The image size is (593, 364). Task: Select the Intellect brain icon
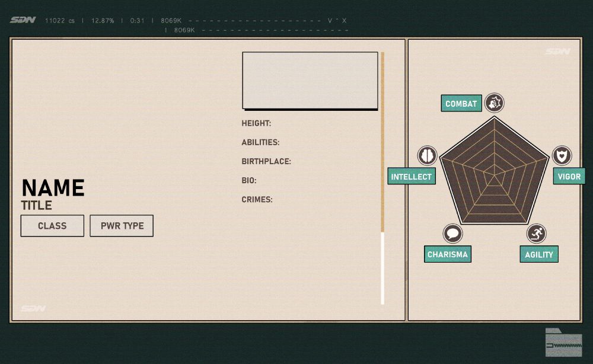[428, 156]
